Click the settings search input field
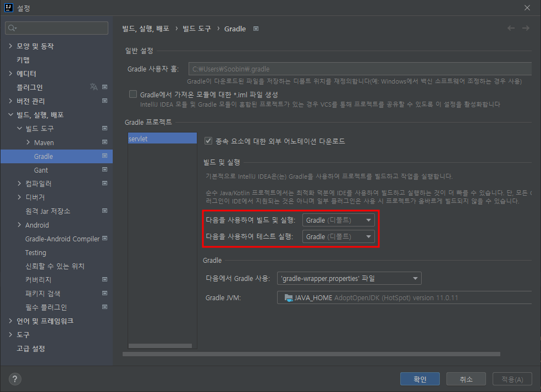The height and width of the screenshot is (392, 541). pos(57,28)
